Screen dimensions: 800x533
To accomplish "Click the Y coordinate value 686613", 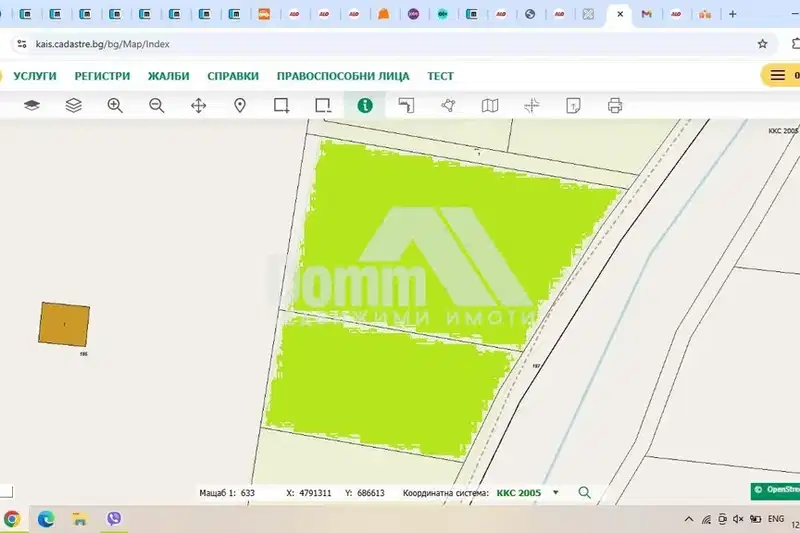I will point(371,493).
